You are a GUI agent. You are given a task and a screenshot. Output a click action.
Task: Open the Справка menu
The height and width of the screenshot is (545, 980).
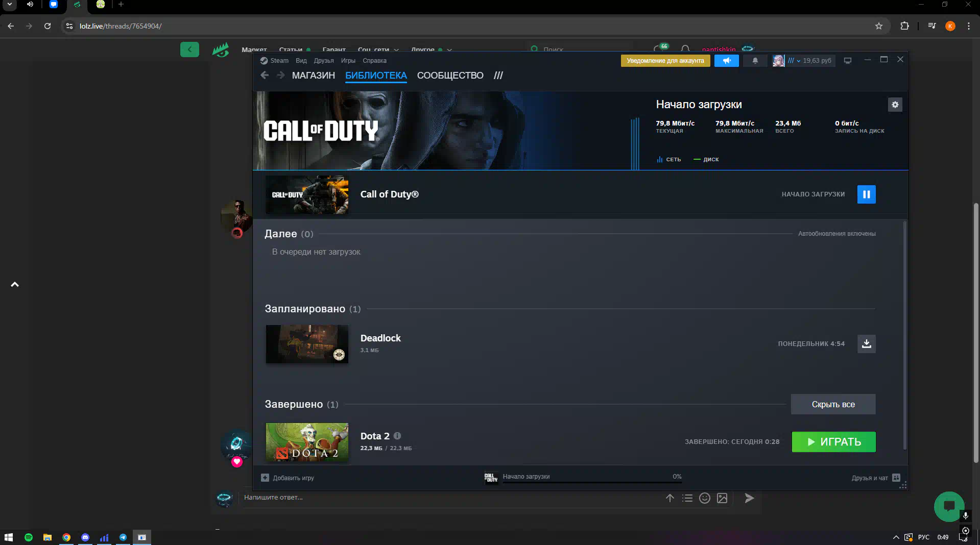(374, 60)
